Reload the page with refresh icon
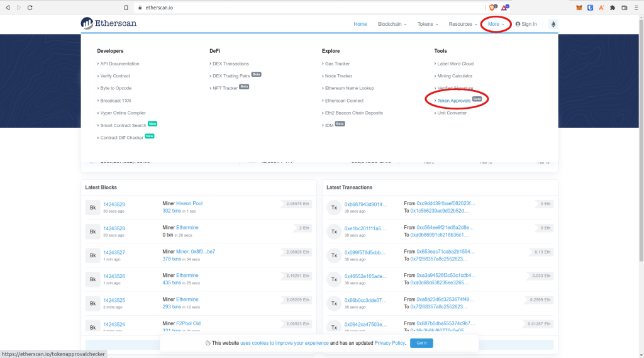The height and width of the screenshot is (358, 644). click(30, 8)
